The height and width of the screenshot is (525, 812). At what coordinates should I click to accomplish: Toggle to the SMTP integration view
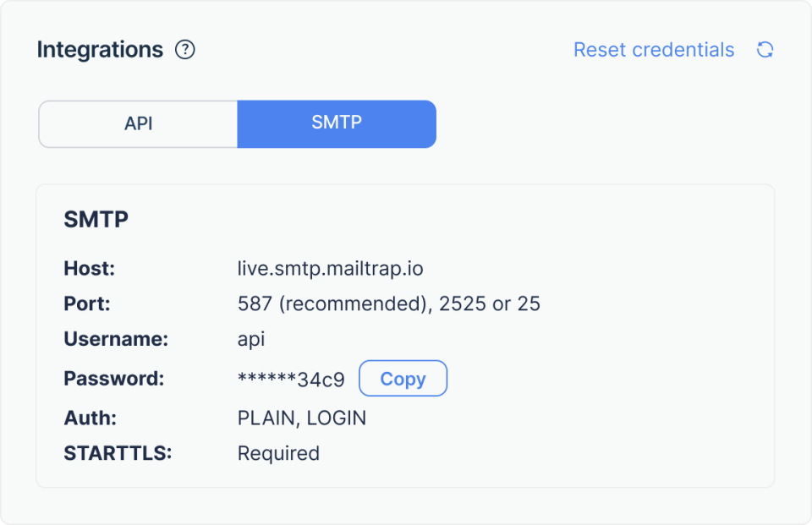click(337, 123)
